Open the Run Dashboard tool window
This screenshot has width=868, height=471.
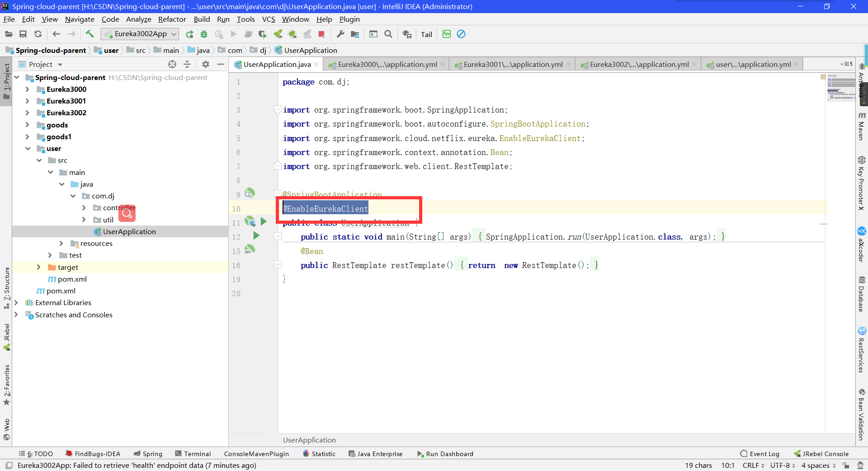click(445, 454)
